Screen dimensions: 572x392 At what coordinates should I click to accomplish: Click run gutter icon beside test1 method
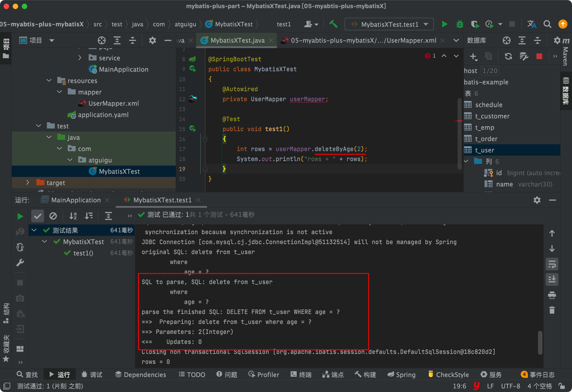click(x=192, y=129)
